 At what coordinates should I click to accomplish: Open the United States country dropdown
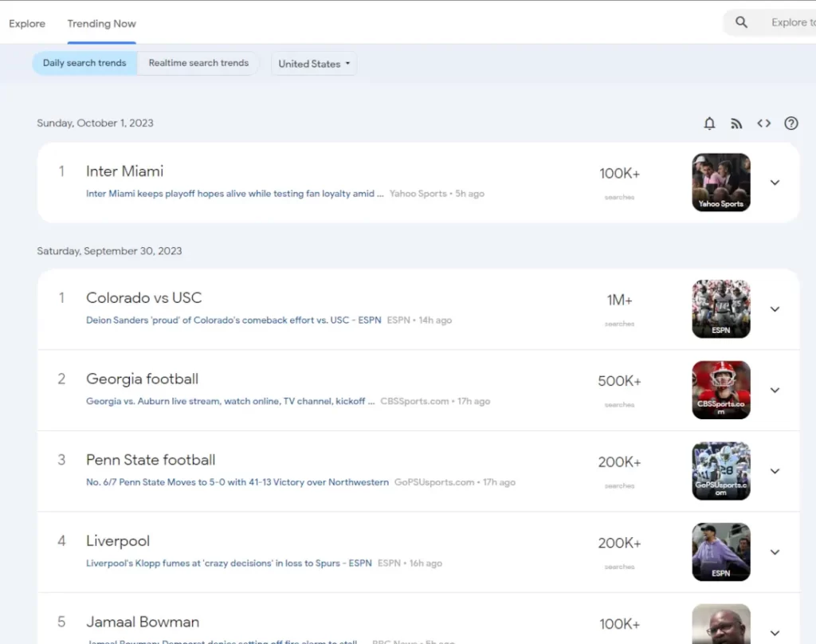click(314, 64)
